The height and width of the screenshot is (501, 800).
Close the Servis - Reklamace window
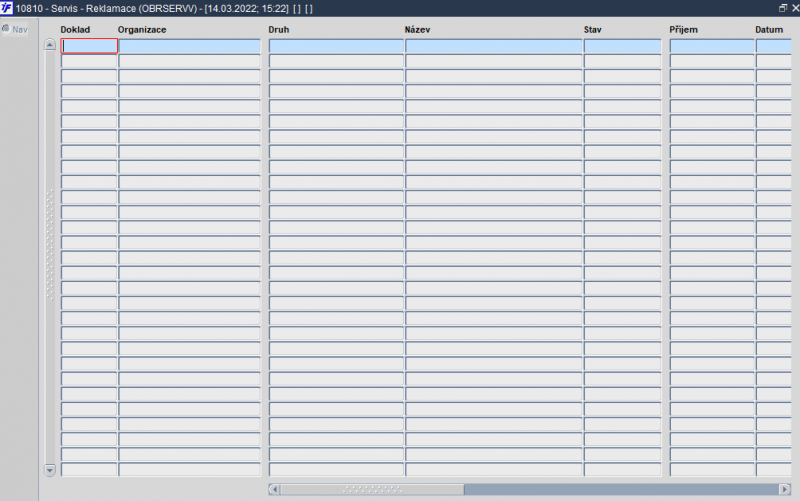[795, 8]
